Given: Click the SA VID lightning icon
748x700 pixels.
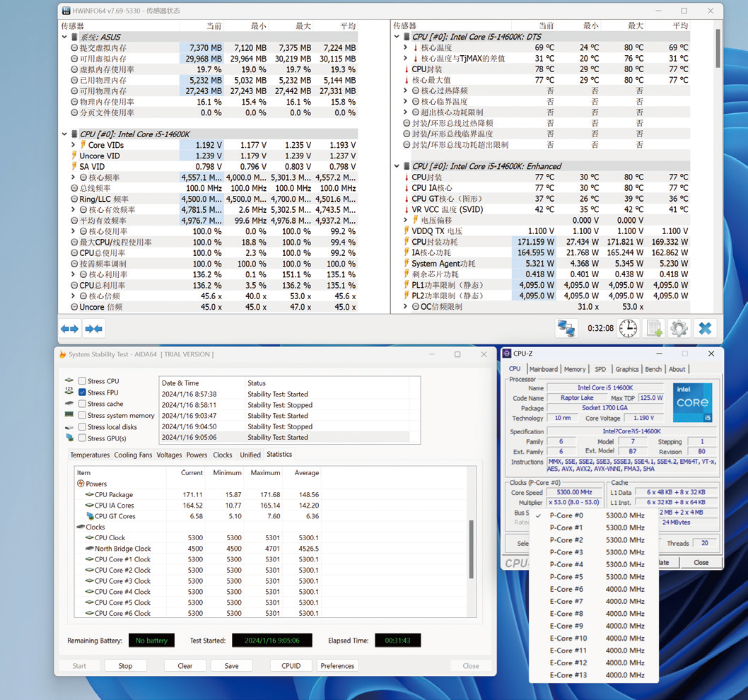Looking at the screenshot, I should pos(74,167).
